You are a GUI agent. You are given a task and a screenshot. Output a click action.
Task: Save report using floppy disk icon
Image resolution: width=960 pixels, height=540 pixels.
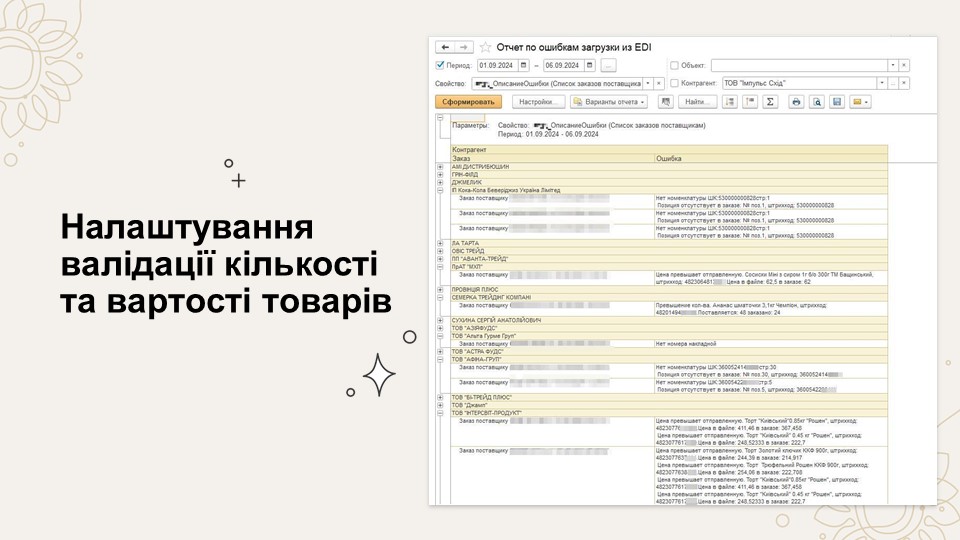837,102
